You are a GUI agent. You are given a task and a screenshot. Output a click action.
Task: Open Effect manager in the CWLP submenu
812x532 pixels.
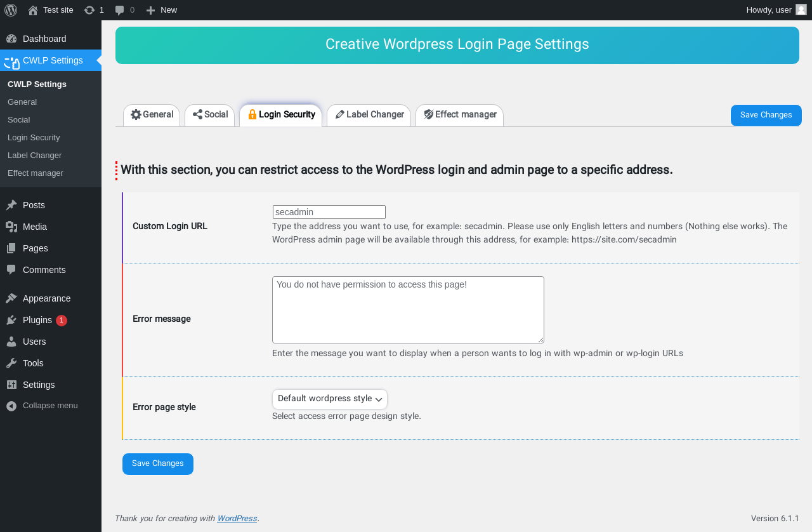(36, 173)
